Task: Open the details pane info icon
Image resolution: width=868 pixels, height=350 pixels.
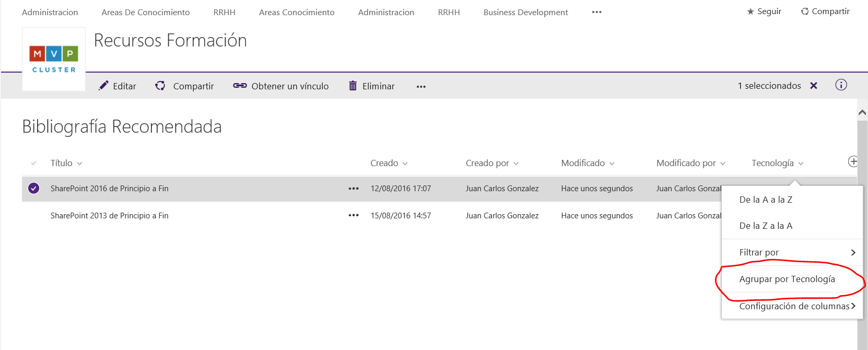Action: [841, 85]
